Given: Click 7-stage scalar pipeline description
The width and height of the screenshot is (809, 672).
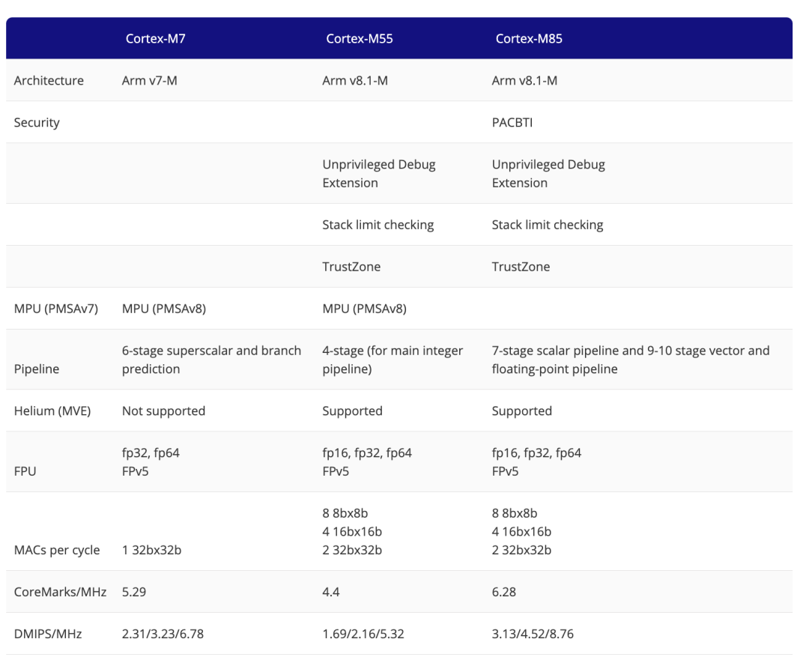Looking at the screenshot, I should pyautogui.click(x=631, y=360).
